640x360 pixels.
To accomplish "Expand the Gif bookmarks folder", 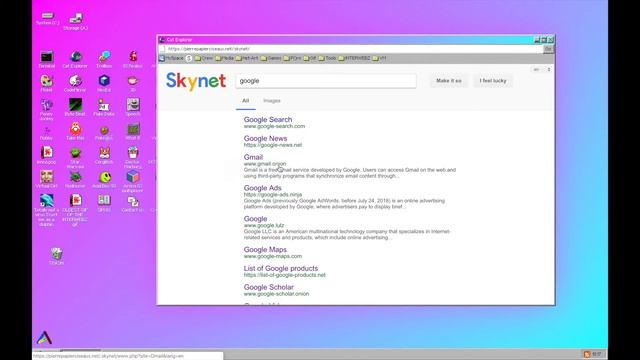I will (310, 58).
